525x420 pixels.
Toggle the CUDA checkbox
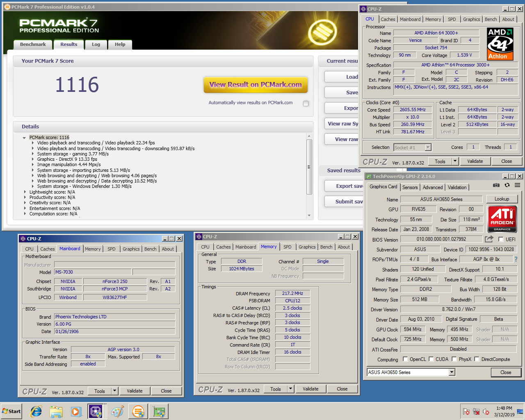point(431,359)
